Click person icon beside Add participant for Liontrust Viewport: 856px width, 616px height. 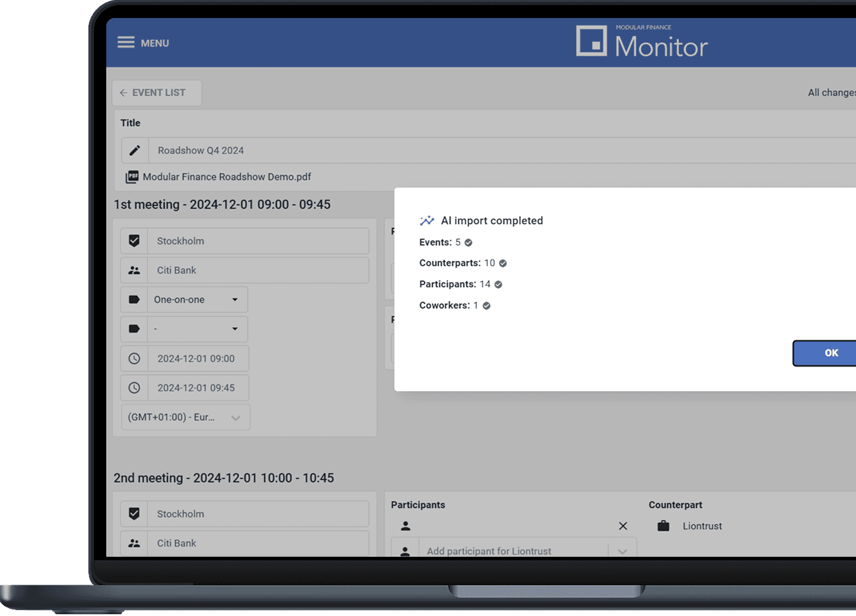pos(405,551)
